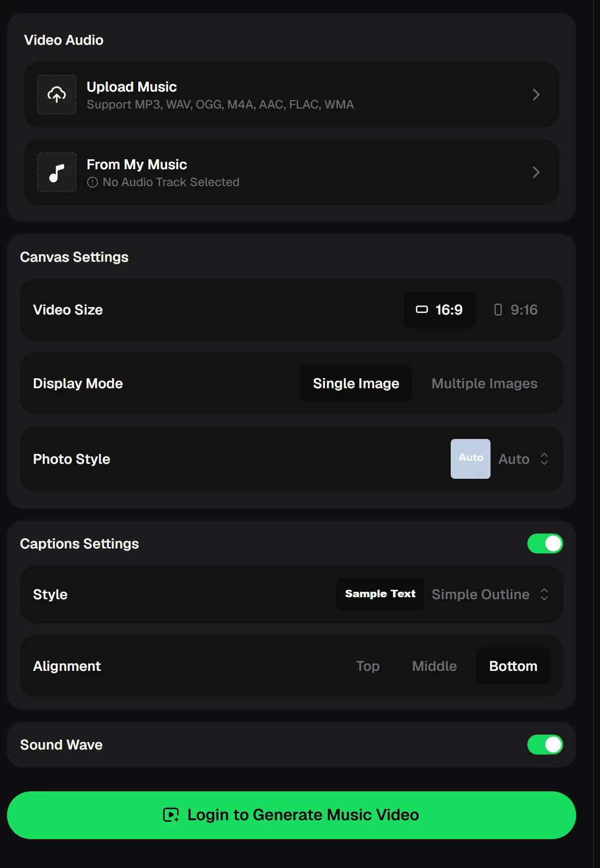The height and width of the screenshot is (868, 600).
Task: Select 9:16 video size
Action: (x=515, y=310)
